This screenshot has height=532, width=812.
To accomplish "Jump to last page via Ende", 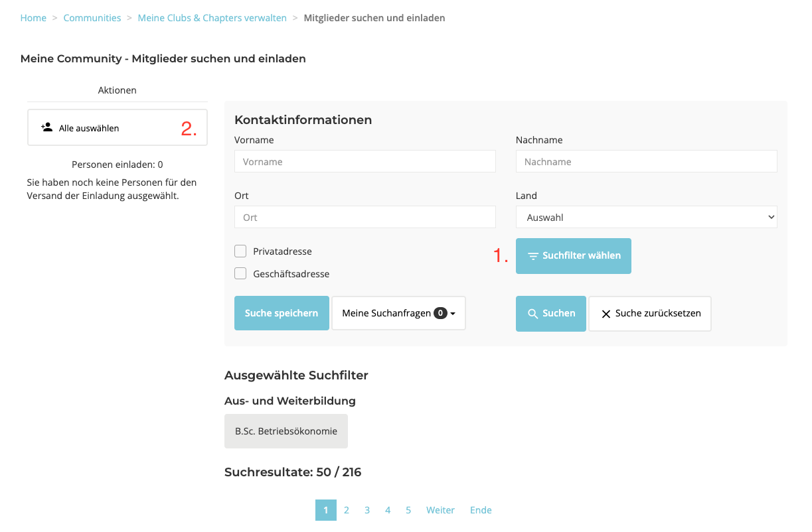I will pos(481,510).
